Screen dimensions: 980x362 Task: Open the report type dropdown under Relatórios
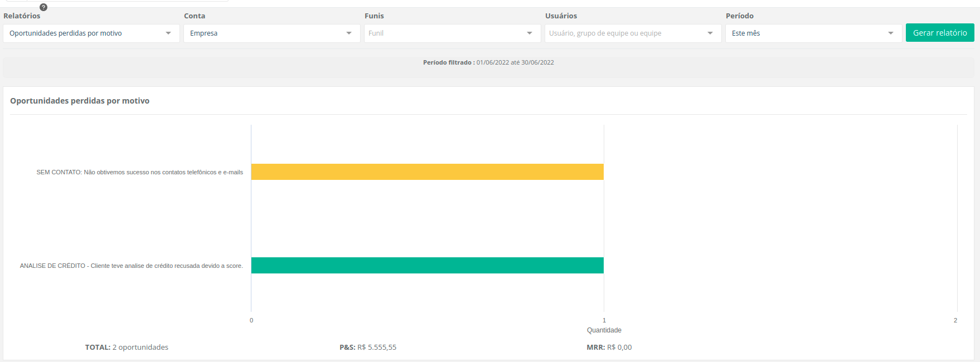coord(84,33)
